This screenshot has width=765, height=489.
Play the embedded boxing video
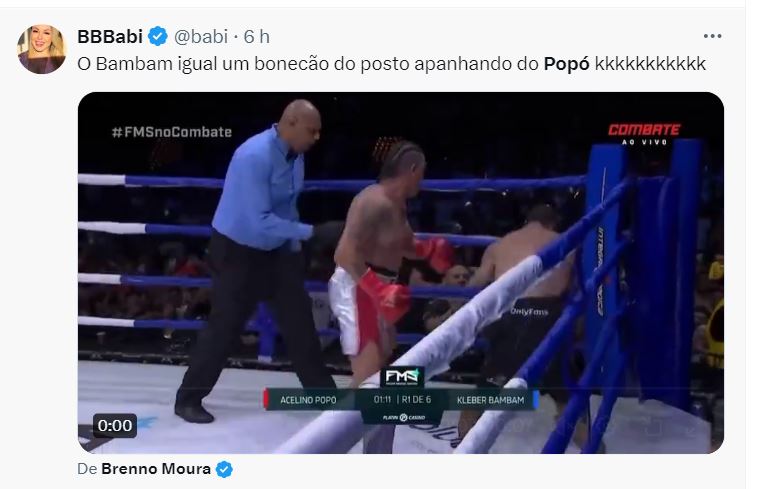[401, 273]
